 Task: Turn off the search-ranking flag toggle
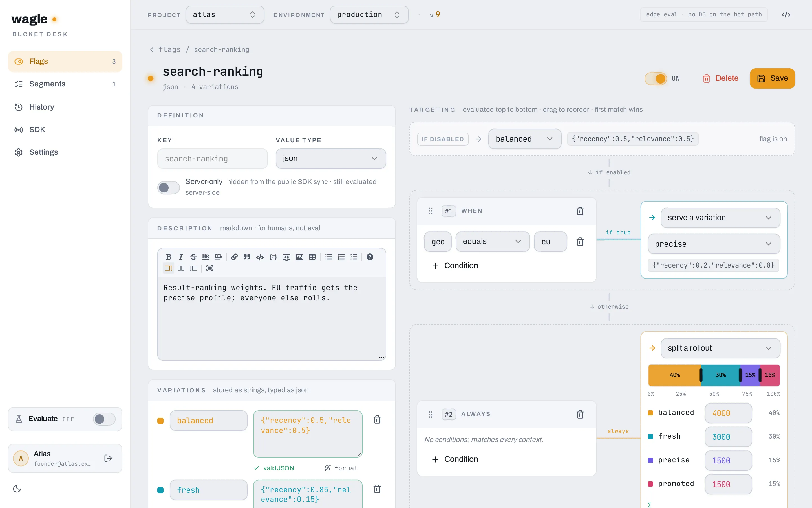pyautogui.click(x=656, y=79)
